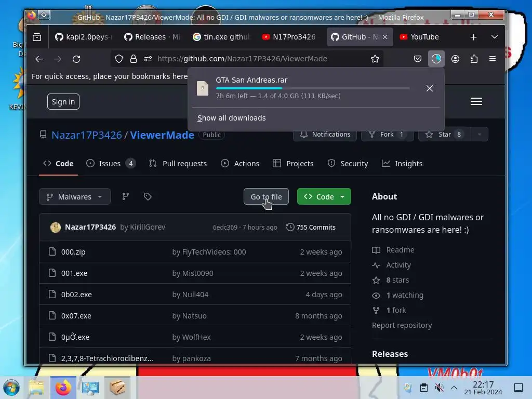Screen dimensions: 532x399
Task: Reload the current GitHub page
Action: [x=76, y=59]
